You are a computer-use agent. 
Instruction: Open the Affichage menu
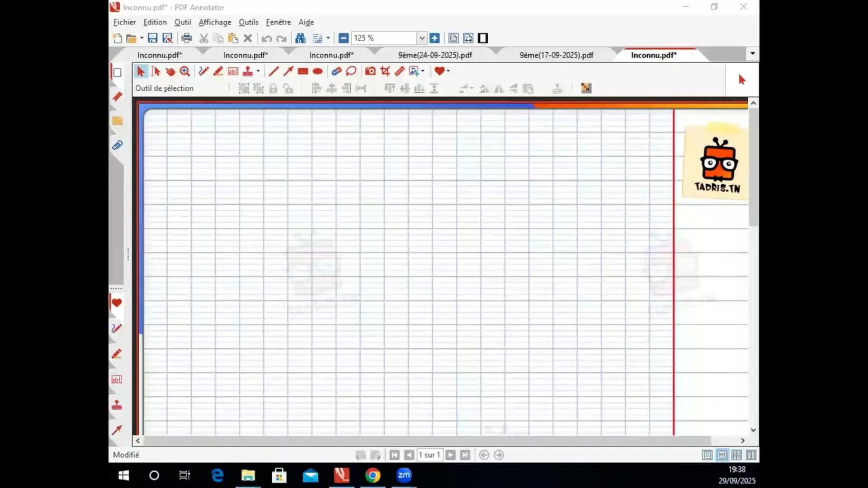click(x=215, y=22)
